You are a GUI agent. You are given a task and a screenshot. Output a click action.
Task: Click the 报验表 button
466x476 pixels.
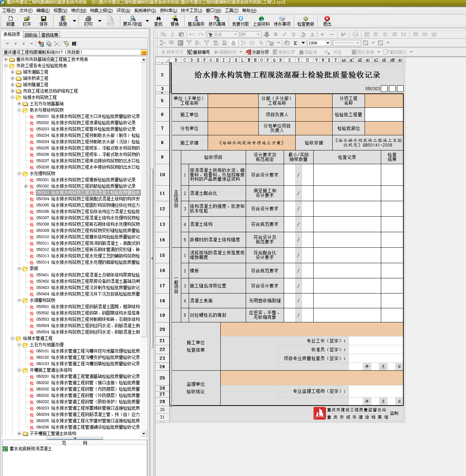[308, 52]
